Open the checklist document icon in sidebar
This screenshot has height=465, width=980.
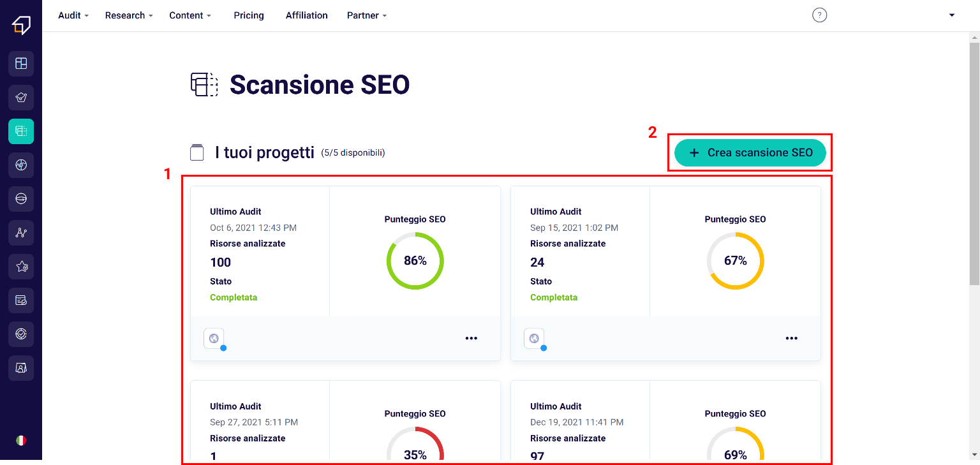(21, 300)
